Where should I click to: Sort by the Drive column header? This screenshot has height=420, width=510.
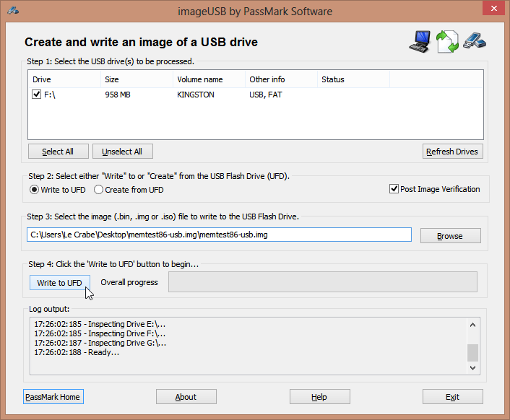[x=64, y=79]
